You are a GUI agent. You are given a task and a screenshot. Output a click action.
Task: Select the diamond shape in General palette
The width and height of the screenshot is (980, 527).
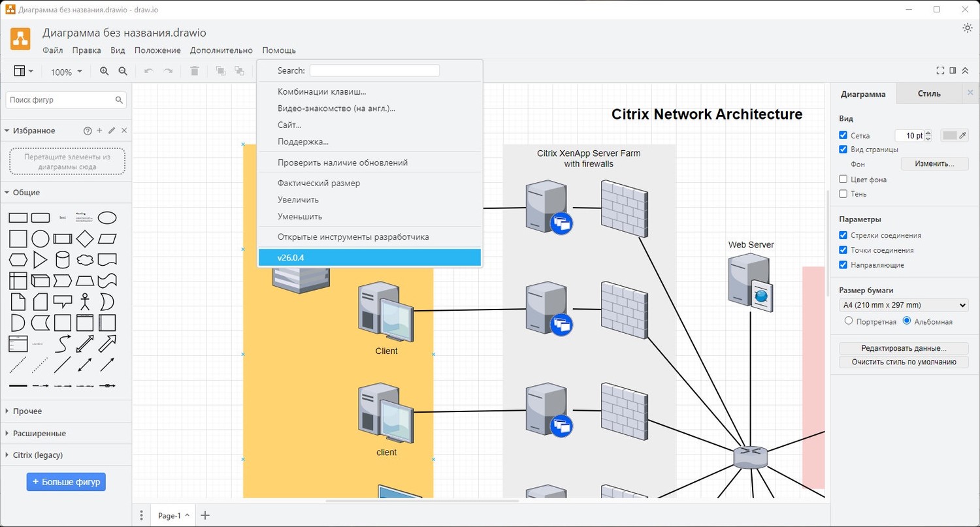pos(85,239)
